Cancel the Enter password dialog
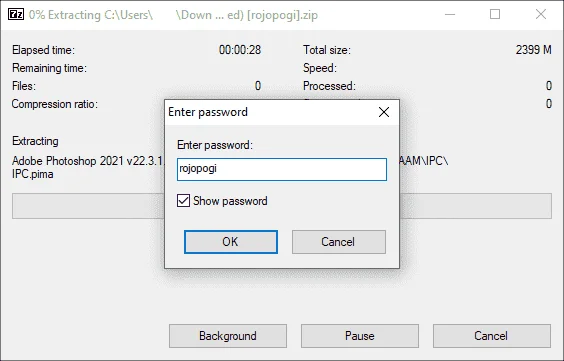The width and height of the screenshot is (564, 361). (339, 242)
